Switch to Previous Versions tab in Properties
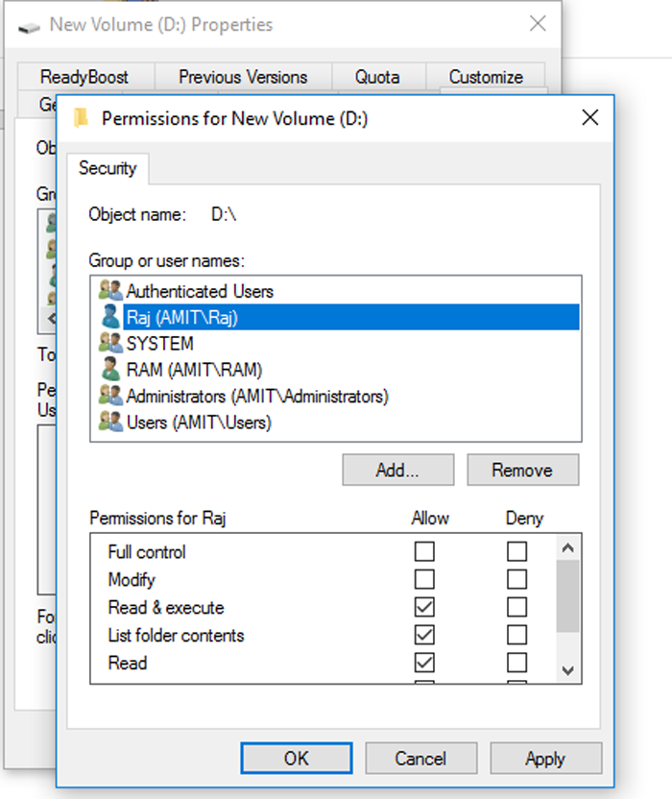This screenshot has height=799, width=672. coord(243,77)
